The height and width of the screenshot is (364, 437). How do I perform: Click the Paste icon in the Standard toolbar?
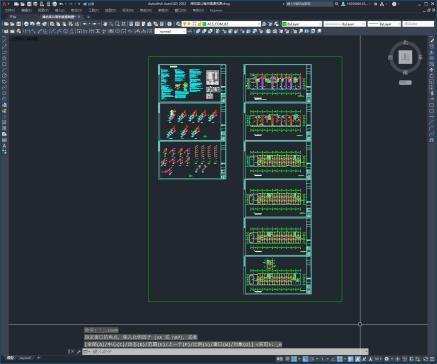pyautogui.click(x=65, y=24)
